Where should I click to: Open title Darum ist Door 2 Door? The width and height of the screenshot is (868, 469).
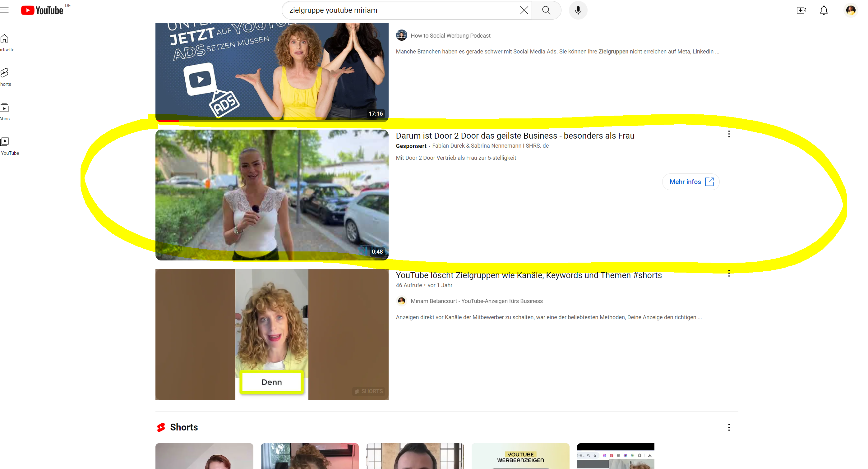tap(515, 136)
